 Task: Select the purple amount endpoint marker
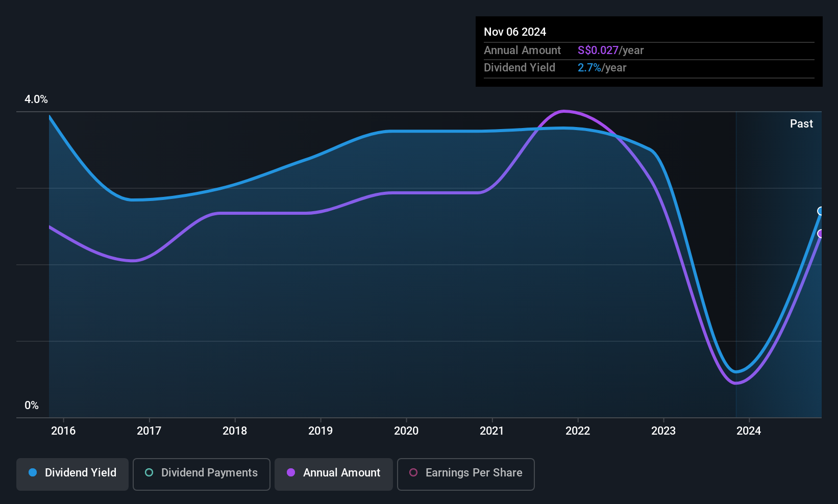point(821,234)
